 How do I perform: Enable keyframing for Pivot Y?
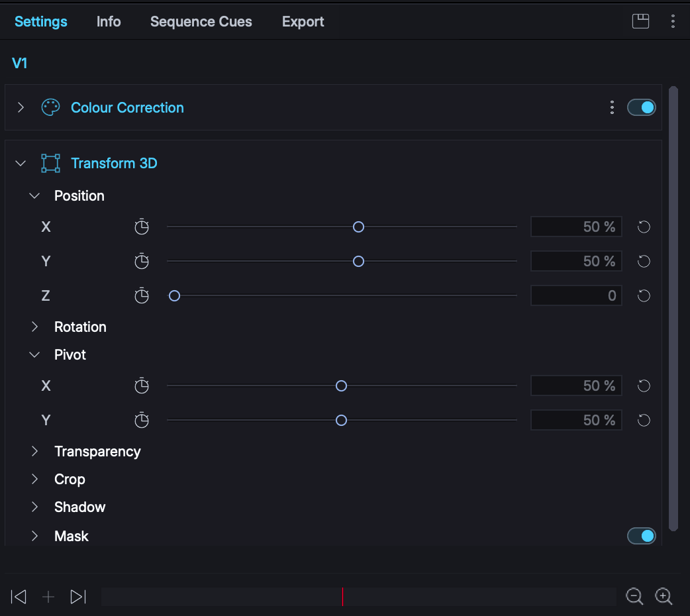(x=142, y=420)
